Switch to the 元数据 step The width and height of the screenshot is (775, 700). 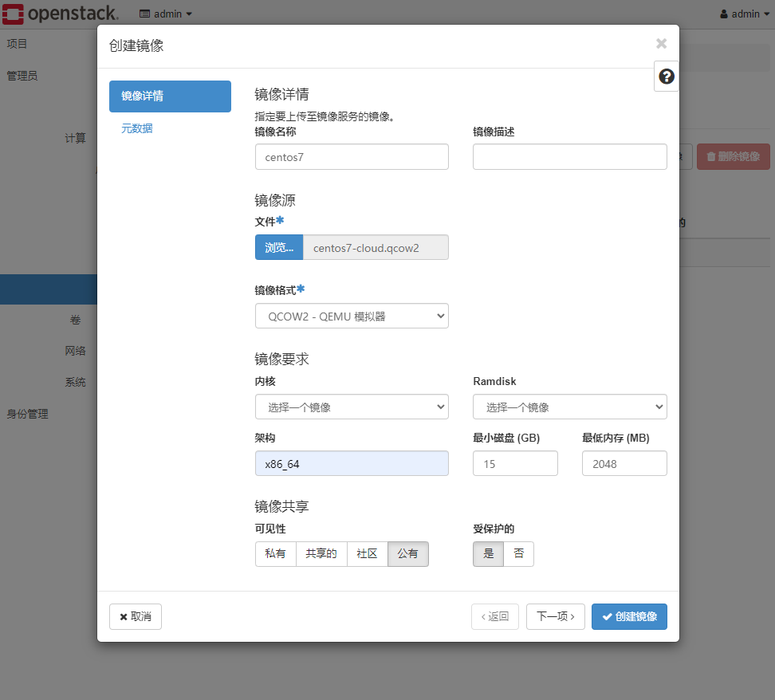pyautogui.click(x=137, y=128)
